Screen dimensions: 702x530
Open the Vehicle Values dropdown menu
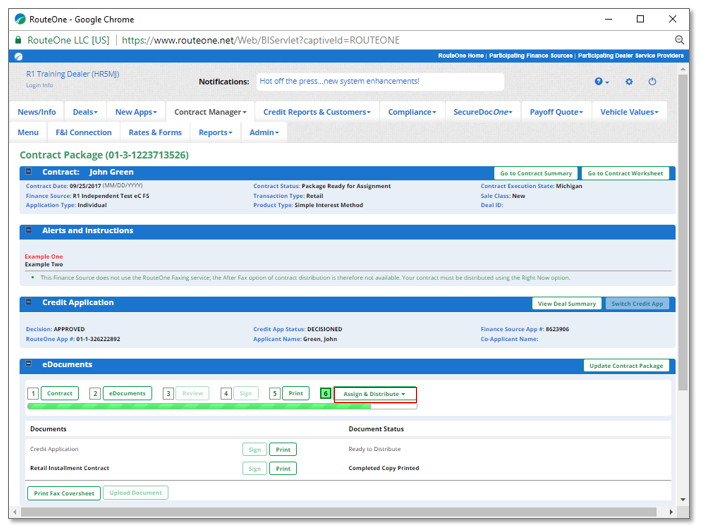pyautogui.click(x=629, y=112)
